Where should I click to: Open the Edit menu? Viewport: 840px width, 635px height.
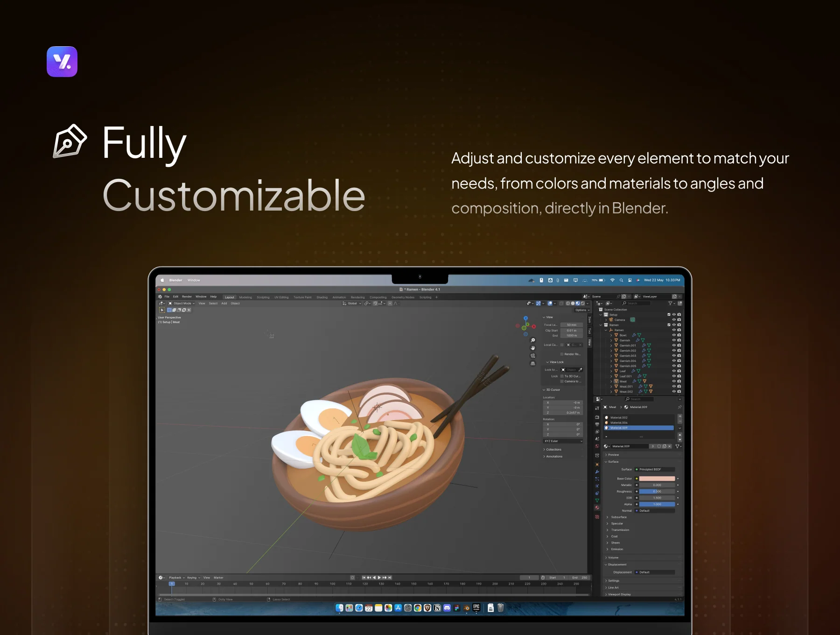click(x=175, y=296)
